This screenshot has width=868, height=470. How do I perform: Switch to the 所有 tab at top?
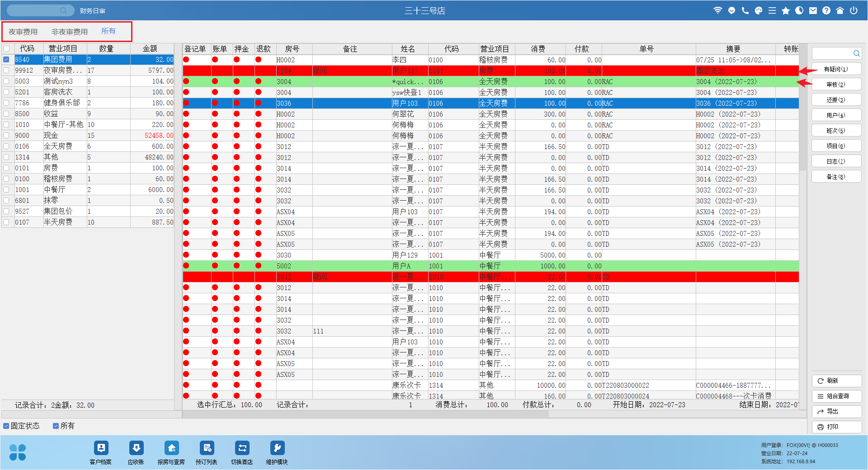pyautogui.click(x=108, y=31)
